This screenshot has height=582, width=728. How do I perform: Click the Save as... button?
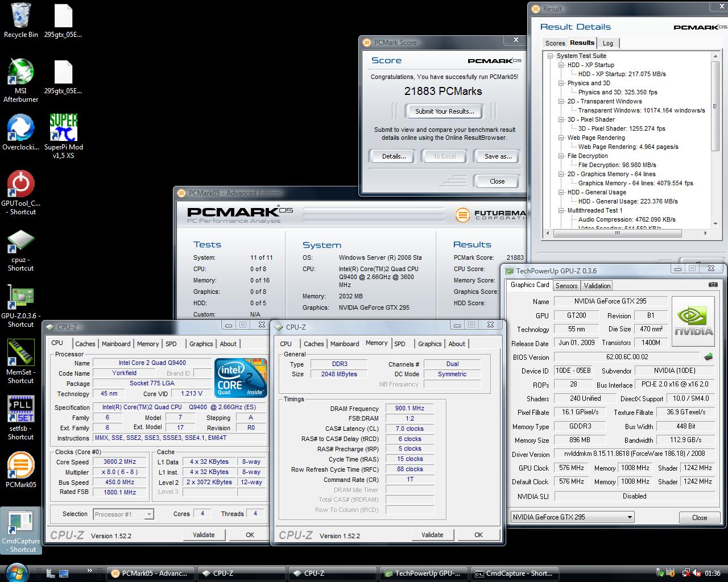click(x=498, y=156)
